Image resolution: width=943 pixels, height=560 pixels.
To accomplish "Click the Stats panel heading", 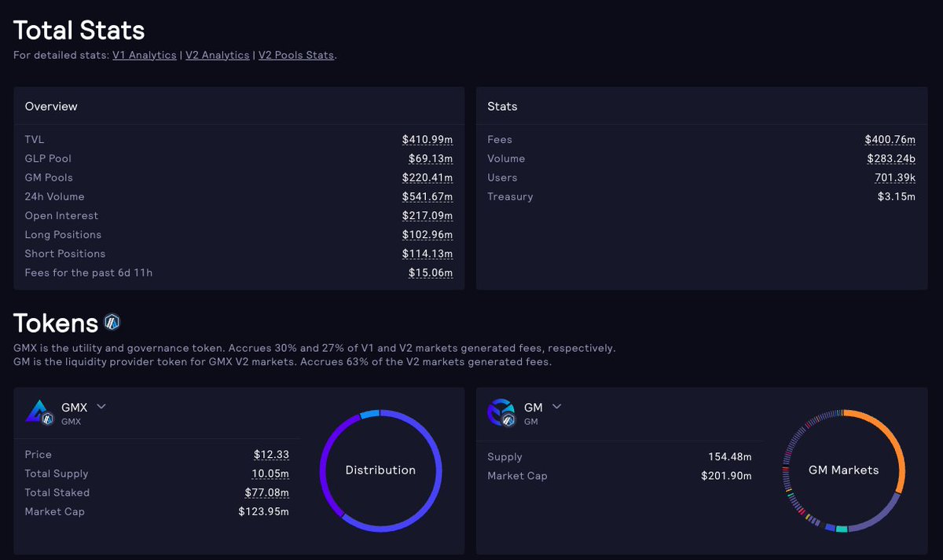I will tap(502, 106).
